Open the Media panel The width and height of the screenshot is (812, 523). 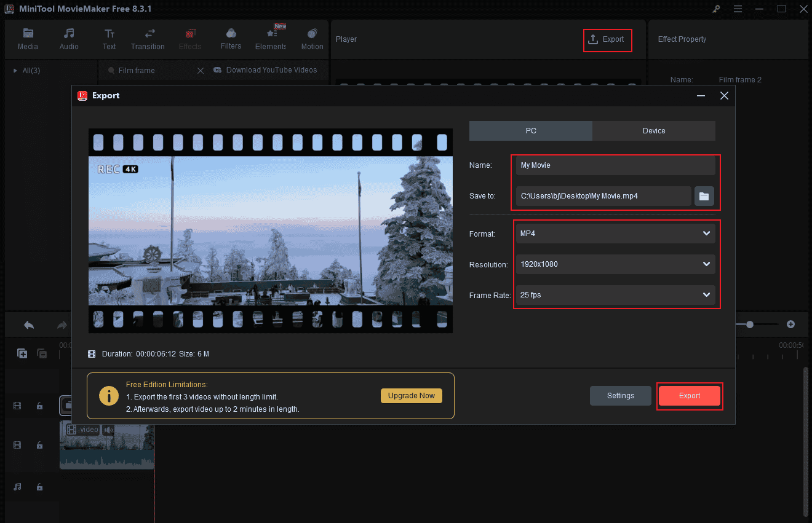coord(28,38)
